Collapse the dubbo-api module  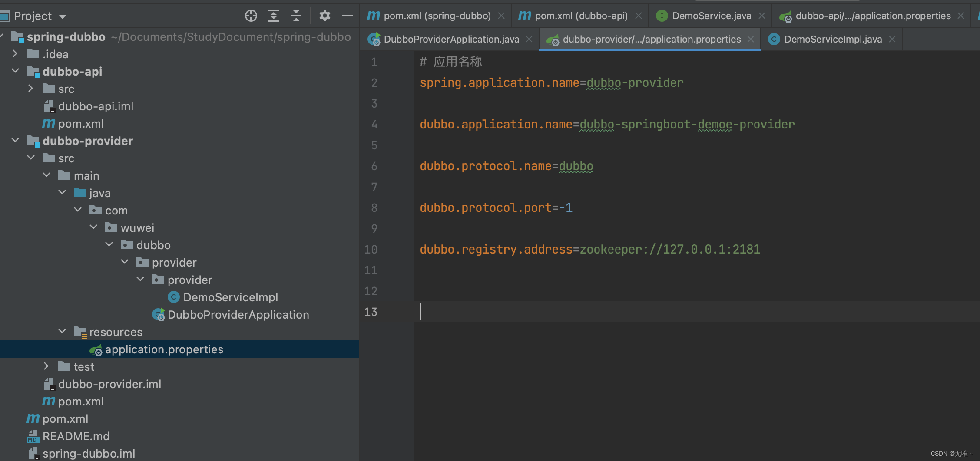pyautogui.click(x=15, y=71)
